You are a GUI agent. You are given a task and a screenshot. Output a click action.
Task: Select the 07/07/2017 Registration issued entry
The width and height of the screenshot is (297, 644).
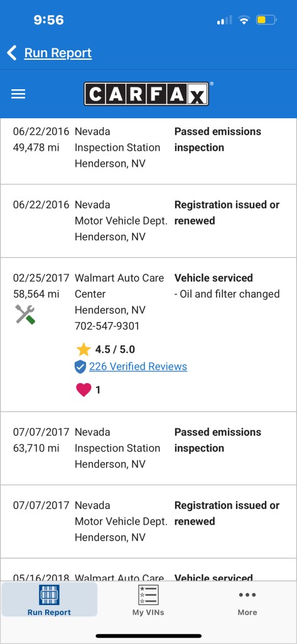pyautogui.click(x=148, y=521)
